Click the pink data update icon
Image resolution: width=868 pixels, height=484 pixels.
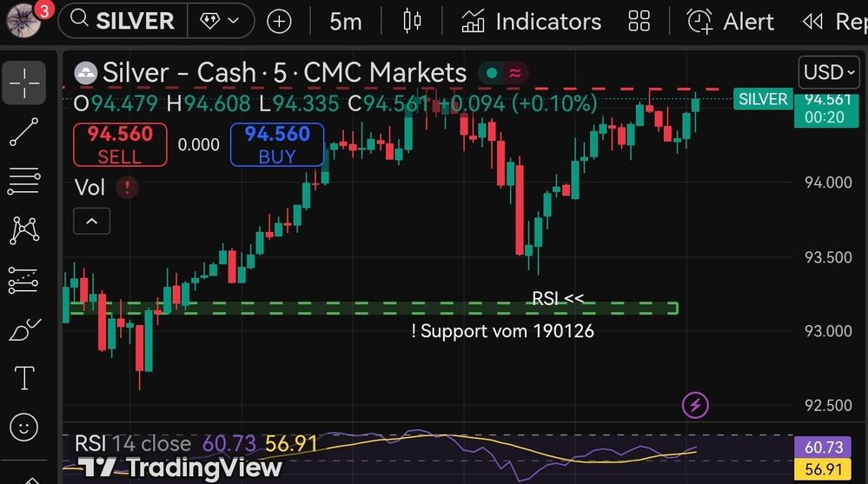pyautogui.click(x=515, y=72)
